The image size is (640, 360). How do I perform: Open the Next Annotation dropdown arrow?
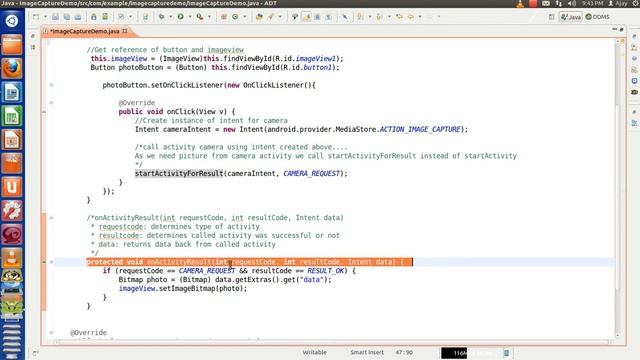pyautogui.click(x=369, y=17)
